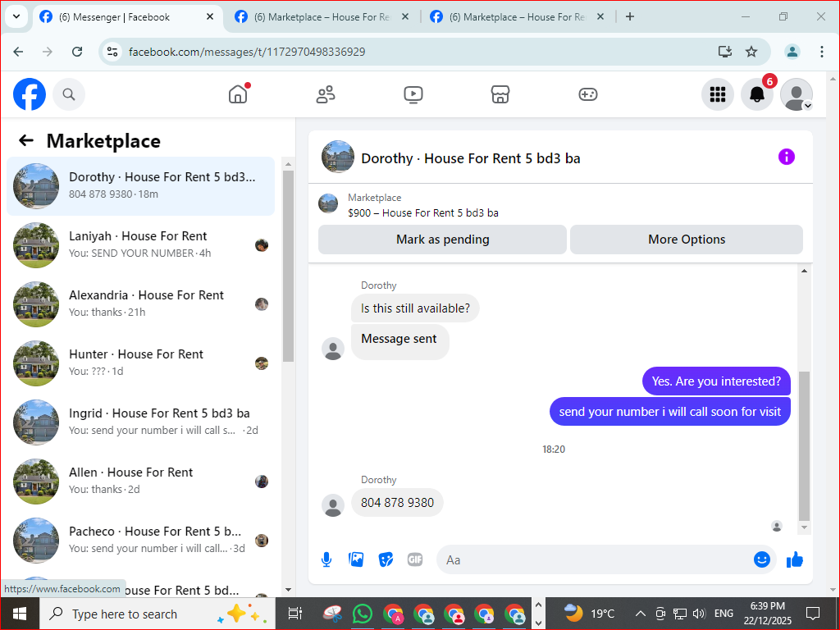The image size is (840, 630).
Task: Open the Friends icon in top navigation
Action: tap(326, 94)
